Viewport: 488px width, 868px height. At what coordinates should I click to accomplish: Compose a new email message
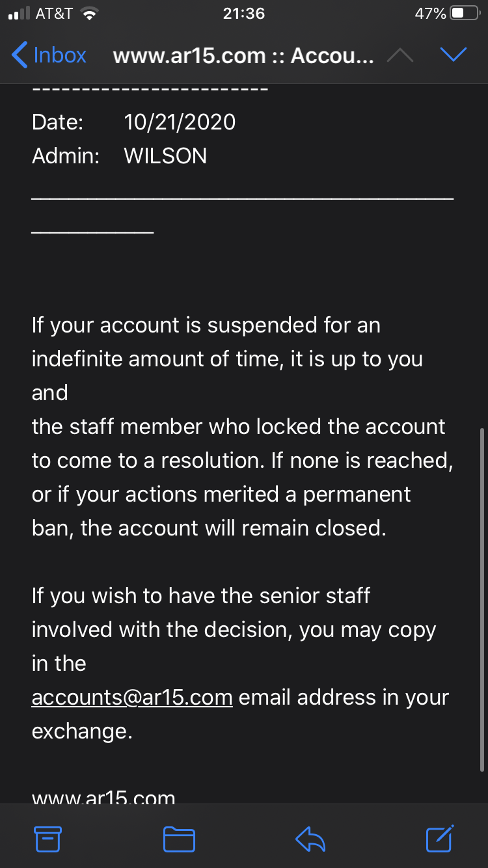click(440, 838)
